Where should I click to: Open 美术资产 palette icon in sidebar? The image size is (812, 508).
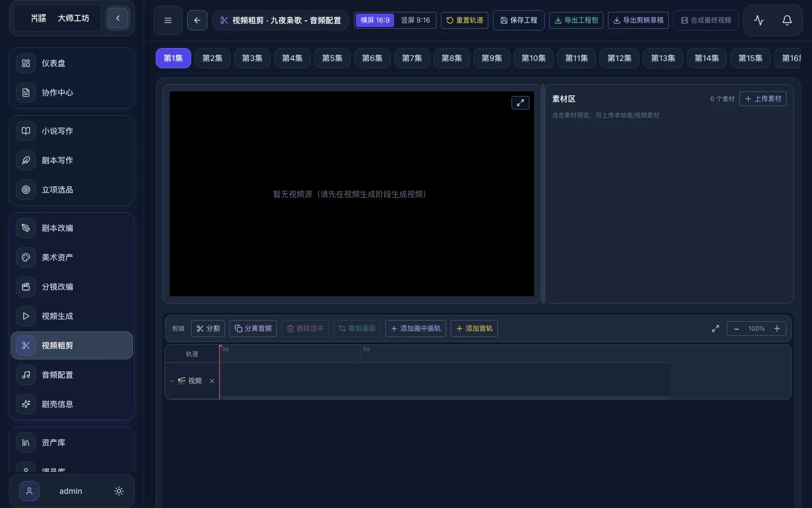point(26,257)
